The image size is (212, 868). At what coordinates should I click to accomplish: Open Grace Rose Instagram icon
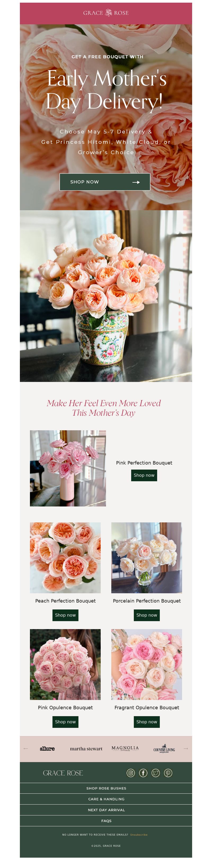(x=131, y=773)
